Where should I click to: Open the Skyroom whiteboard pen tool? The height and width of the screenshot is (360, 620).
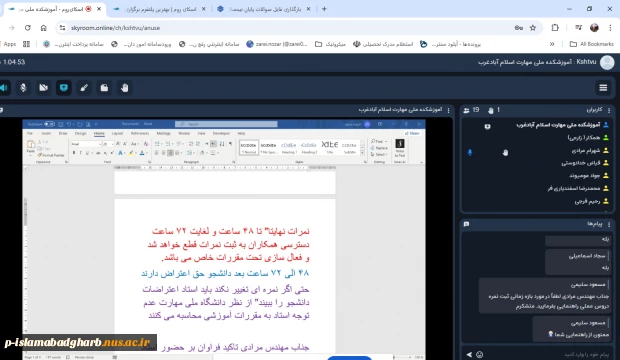point(84,87)
